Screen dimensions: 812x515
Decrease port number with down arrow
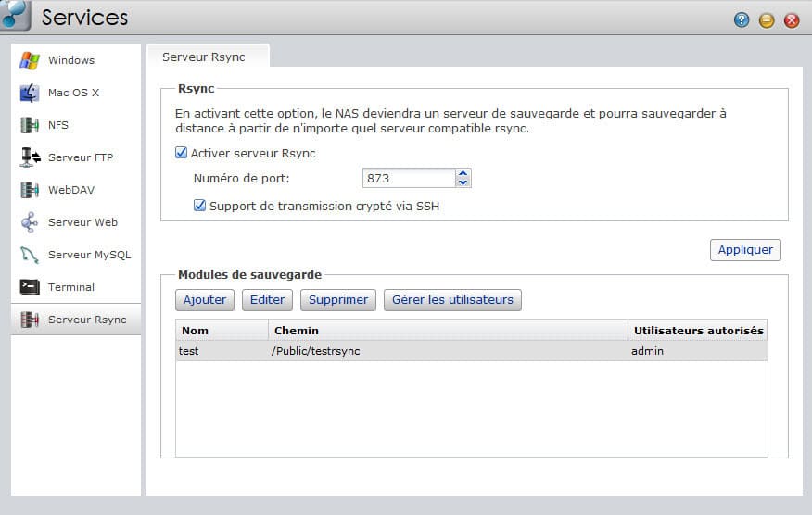pyautogui.click(x=463, y=182)
